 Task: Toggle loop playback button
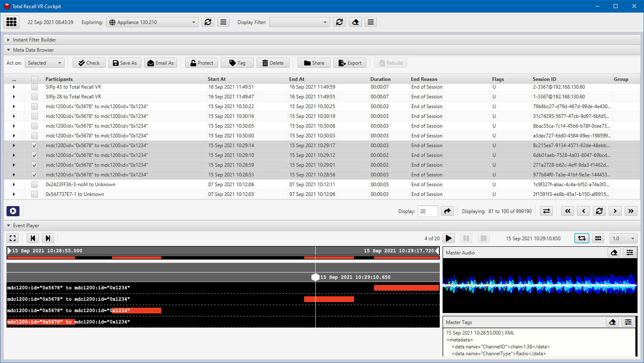point(581,238)
